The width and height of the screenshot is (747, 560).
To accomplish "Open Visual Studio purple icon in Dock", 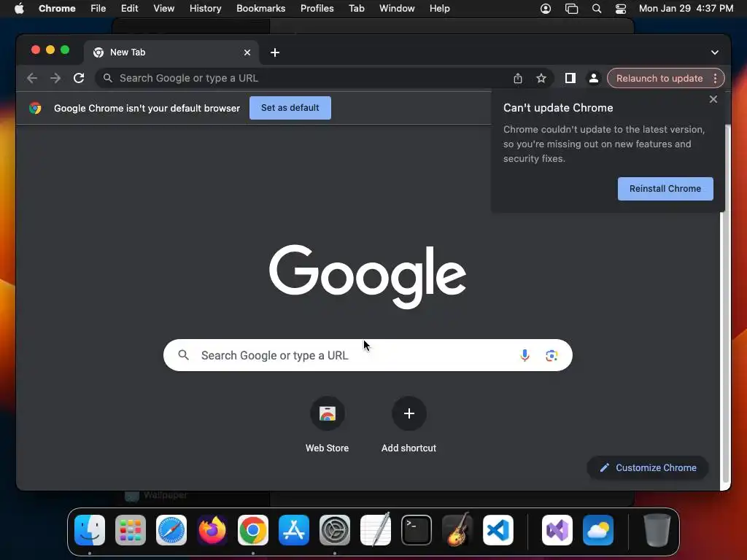I will pyautogui.click(x=557, y=530).
